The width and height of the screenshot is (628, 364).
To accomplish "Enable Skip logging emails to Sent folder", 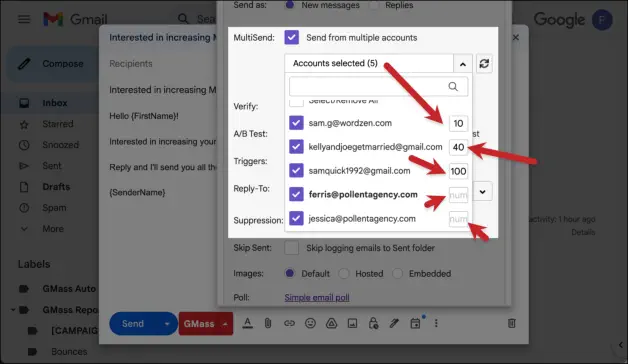I will [292, 248].
